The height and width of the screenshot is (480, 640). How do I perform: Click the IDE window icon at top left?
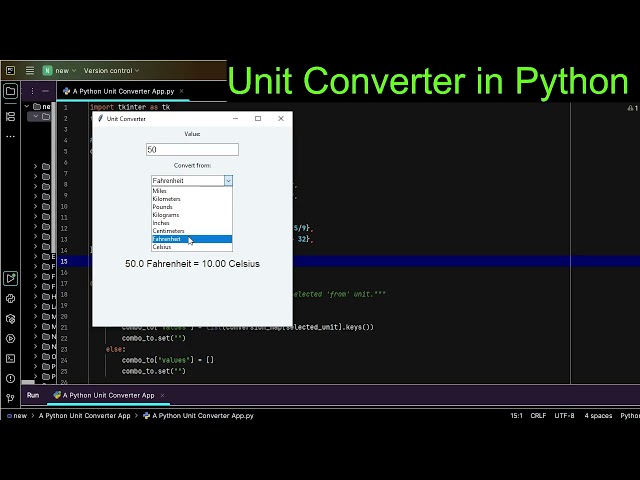click(11, 71)
